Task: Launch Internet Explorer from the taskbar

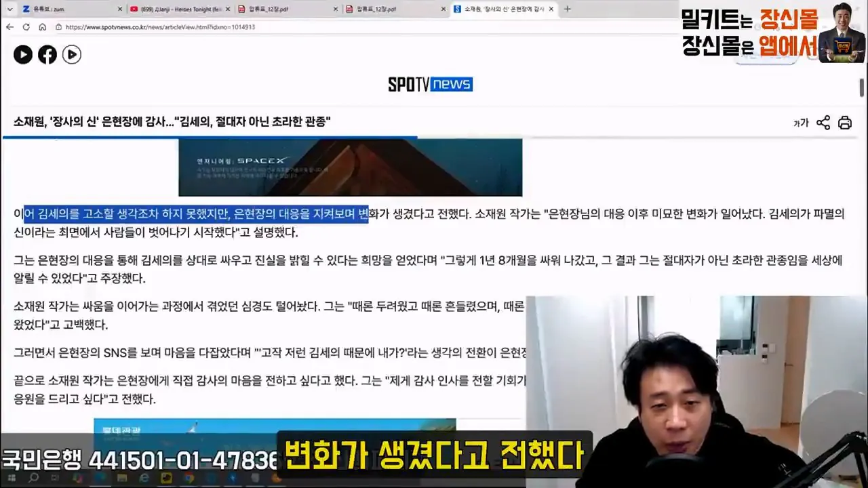Action: click(x=144, y=479)
